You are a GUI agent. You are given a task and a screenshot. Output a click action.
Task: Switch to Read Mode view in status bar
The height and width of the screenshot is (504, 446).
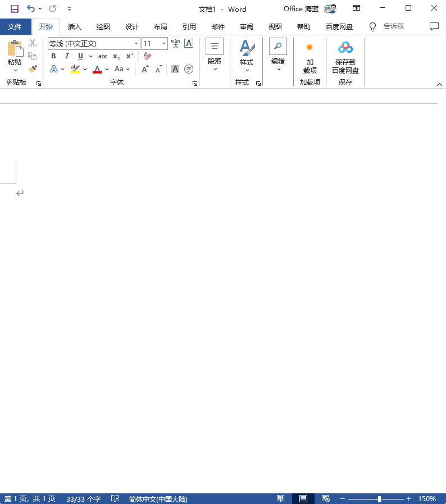click(281, 498)
